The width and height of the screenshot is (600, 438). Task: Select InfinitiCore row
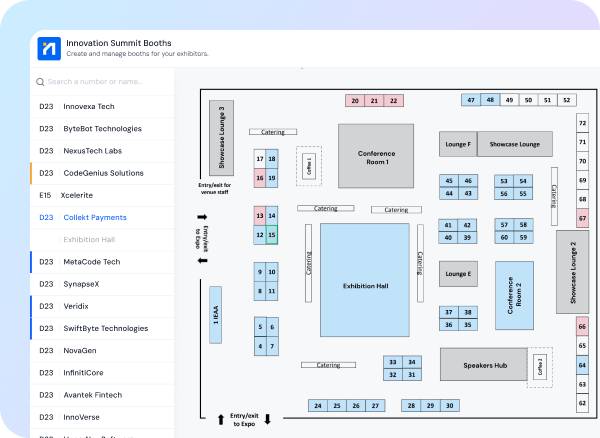[x=102, y=373]
